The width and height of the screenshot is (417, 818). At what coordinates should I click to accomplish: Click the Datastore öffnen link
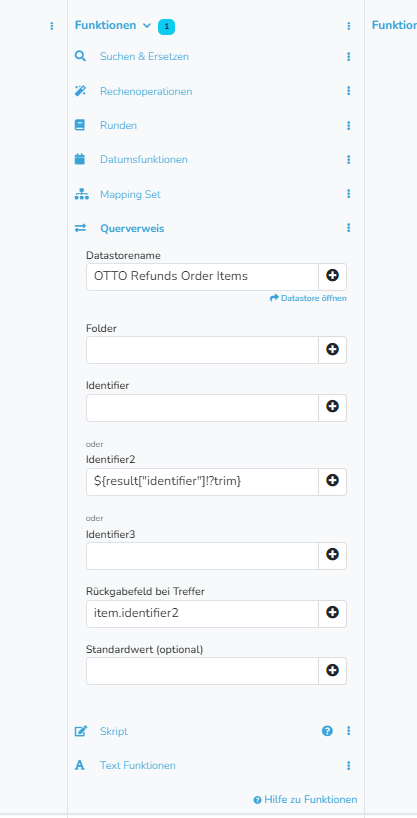tap(308, 298)
